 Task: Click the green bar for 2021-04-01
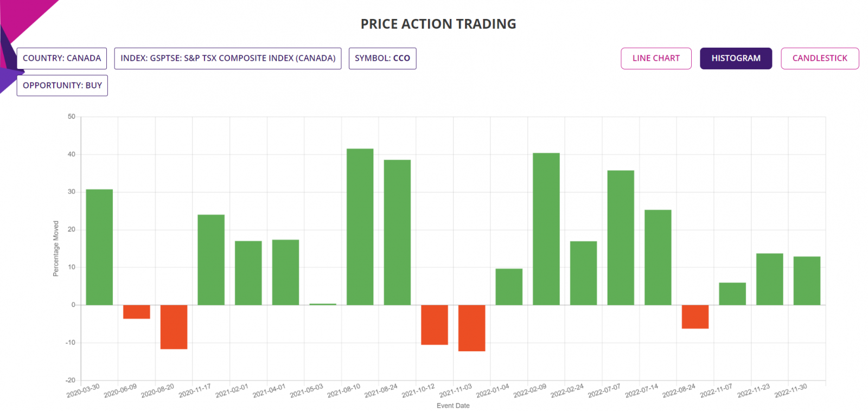tap(285, 272)
